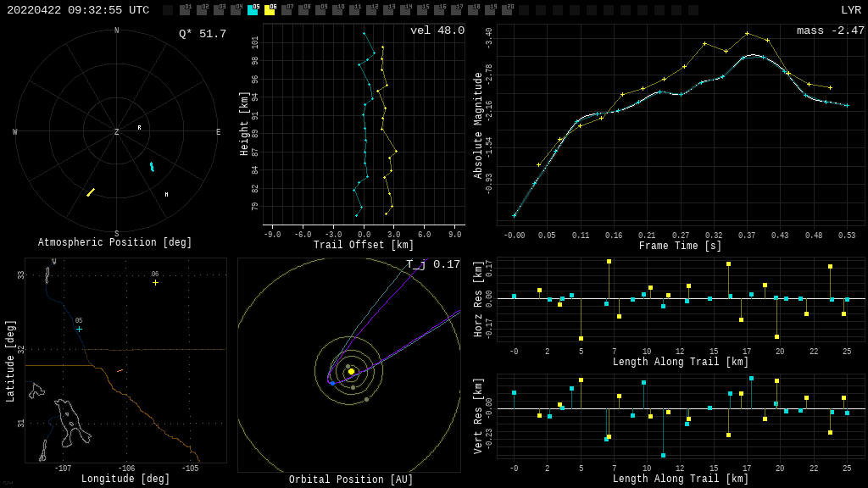868x488 pixels.
Task: Click the LYR shower label
Action: pos(850,10)
